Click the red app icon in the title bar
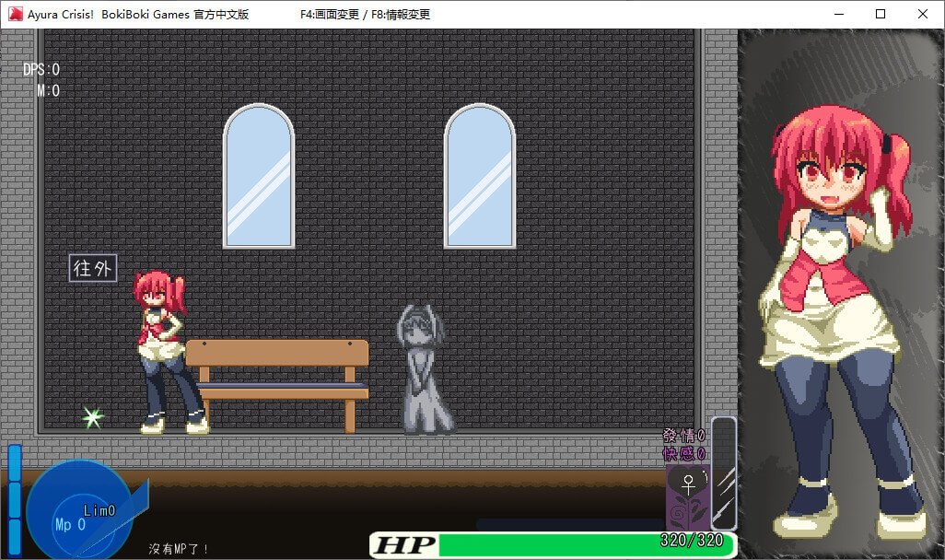945x560 pixels. tap(15, 14)
